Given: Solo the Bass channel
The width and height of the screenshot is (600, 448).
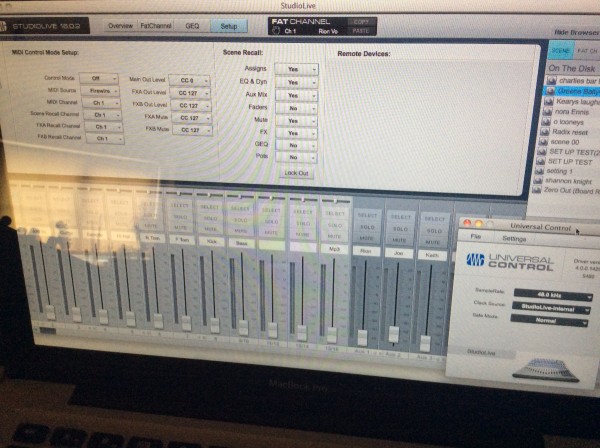Looking at the screenshot, I should coord(241,220).
